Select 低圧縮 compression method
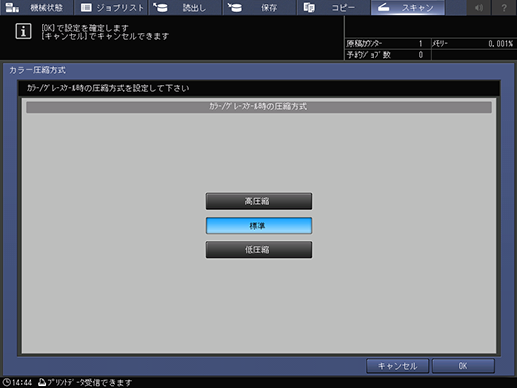This screenshot has height=388, width=517. pos(259,250)
